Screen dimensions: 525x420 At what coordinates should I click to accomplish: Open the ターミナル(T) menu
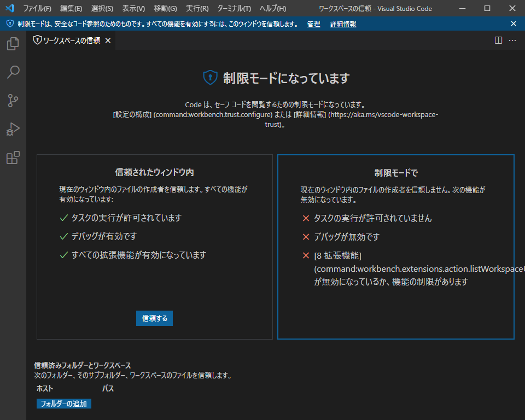pos(234,8)
